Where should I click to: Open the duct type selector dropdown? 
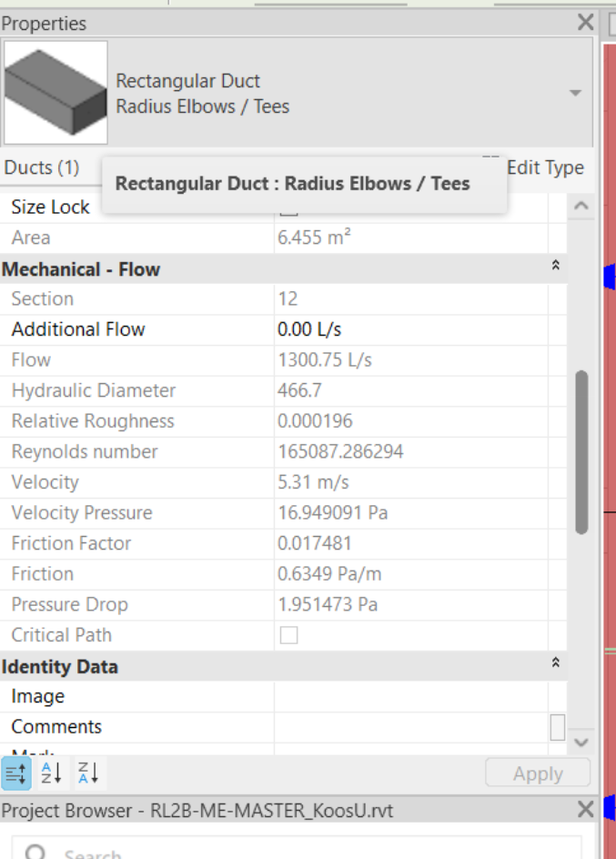[574, 91]
